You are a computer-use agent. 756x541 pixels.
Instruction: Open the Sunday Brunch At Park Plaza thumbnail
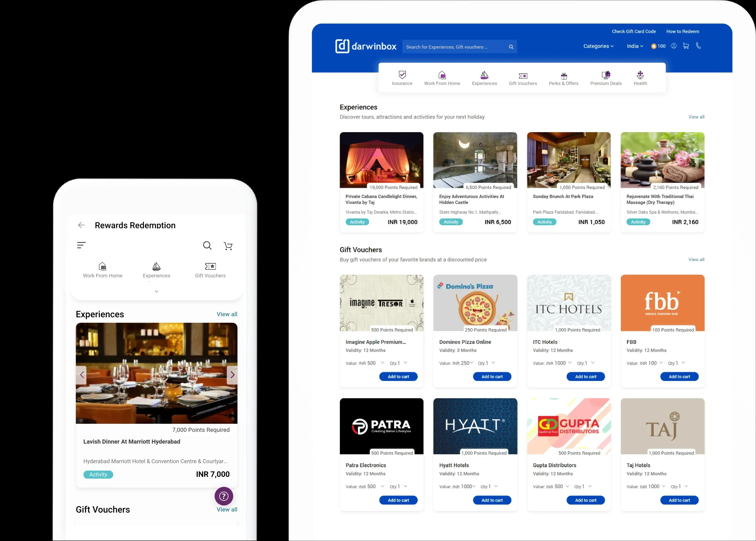point(568,160)
